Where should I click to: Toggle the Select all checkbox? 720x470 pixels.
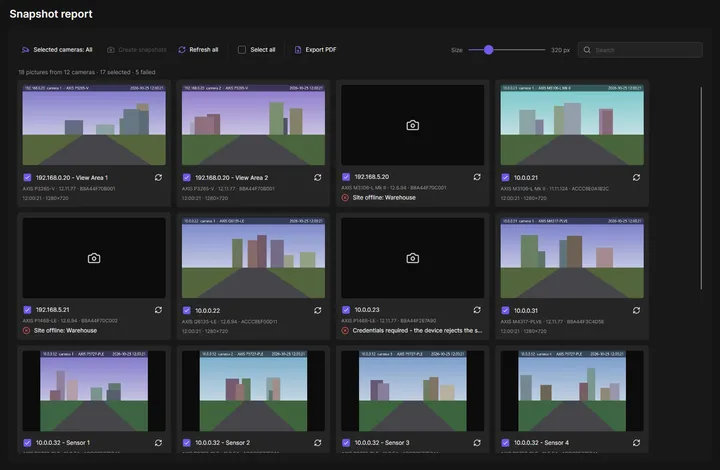tap(242, 50)
